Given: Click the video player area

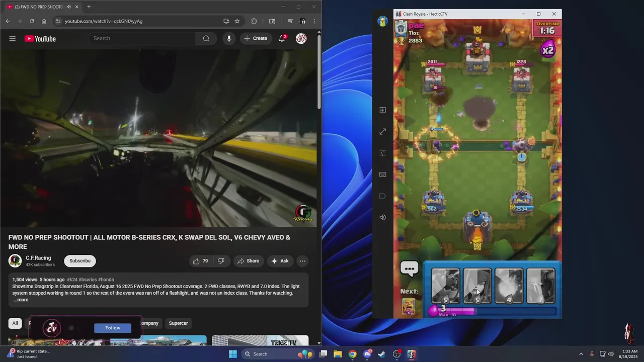Looking at the screenshot, I should point(158,138).
